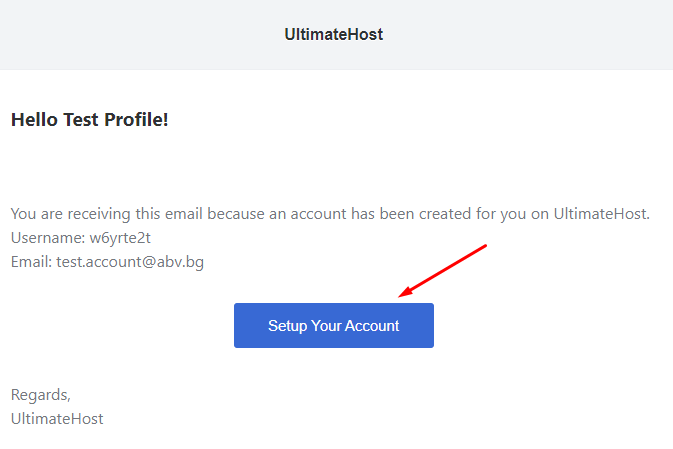Click the Setup Your Account button
673x449 pixels.
pyautogui.click(x=333, y=325)
